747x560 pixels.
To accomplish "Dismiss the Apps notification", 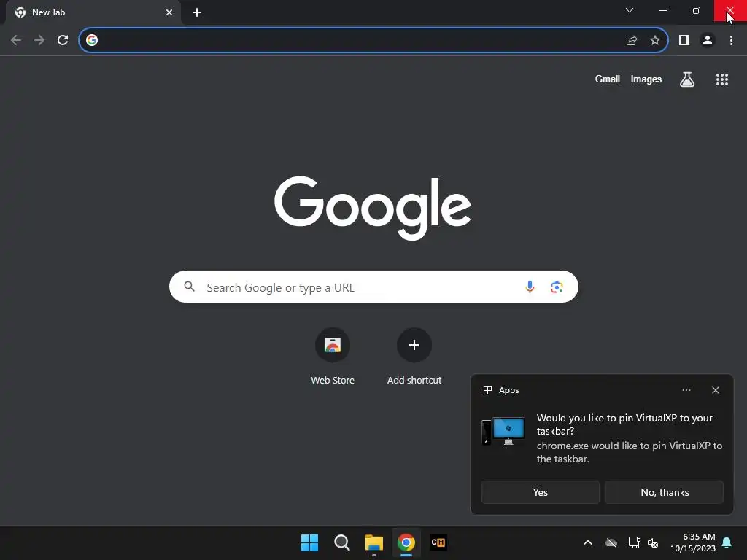I will [x=716, y=390].
